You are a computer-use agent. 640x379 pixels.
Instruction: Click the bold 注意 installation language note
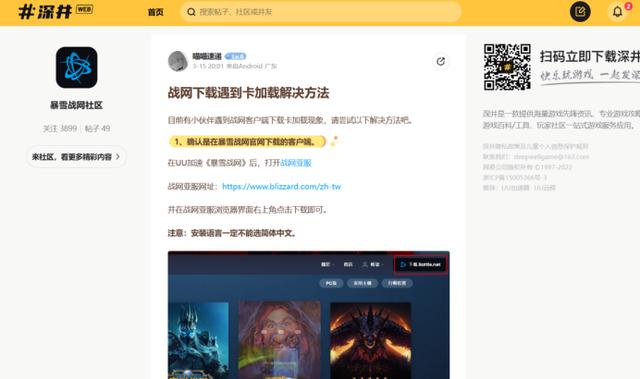[233, 233]
